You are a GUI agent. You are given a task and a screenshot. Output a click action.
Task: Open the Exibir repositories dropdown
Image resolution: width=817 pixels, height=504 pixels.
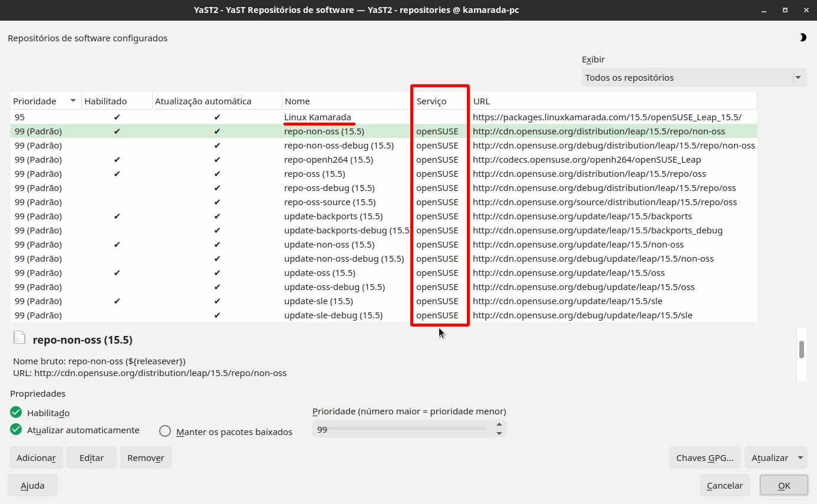694,77
